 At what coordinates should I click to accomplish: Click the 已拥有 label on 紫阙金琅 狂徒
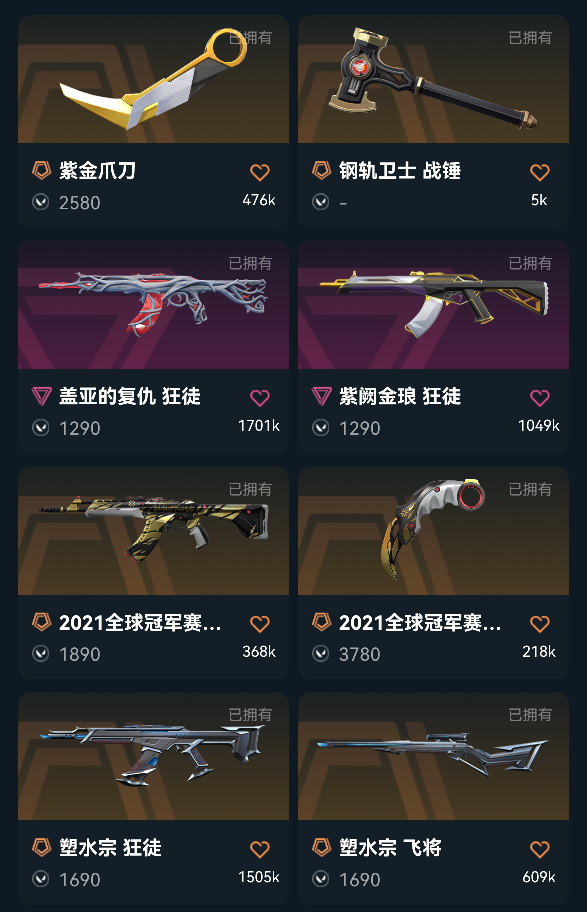point(530,263)
